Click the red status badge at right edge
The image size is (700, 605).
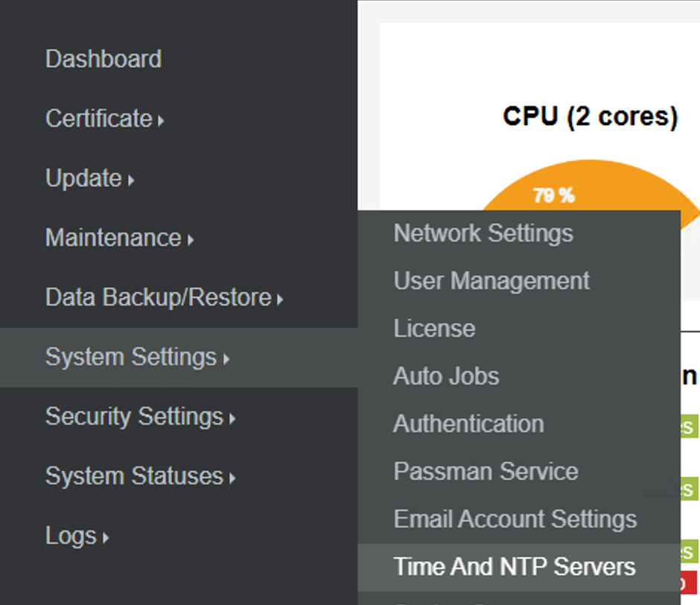click(690, 581)
